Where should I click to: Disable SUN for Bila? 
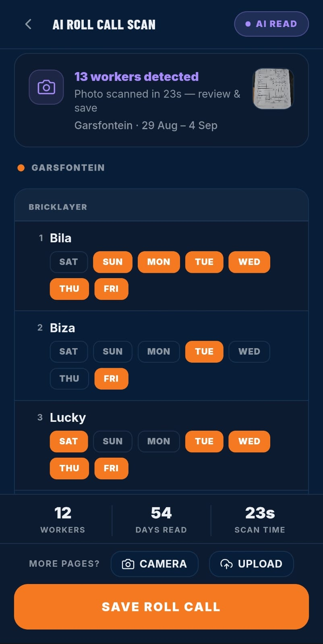(x=113, y=262)
